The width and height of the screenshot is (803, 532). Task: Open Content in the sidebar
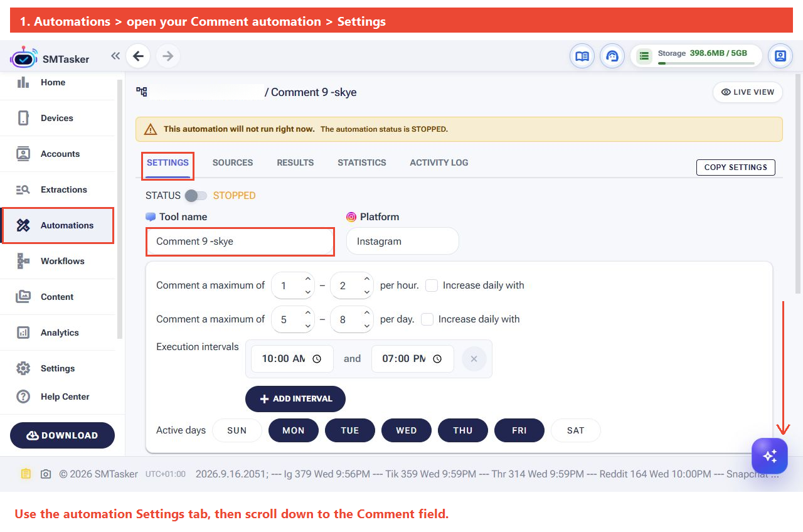(x=58, y=297)
